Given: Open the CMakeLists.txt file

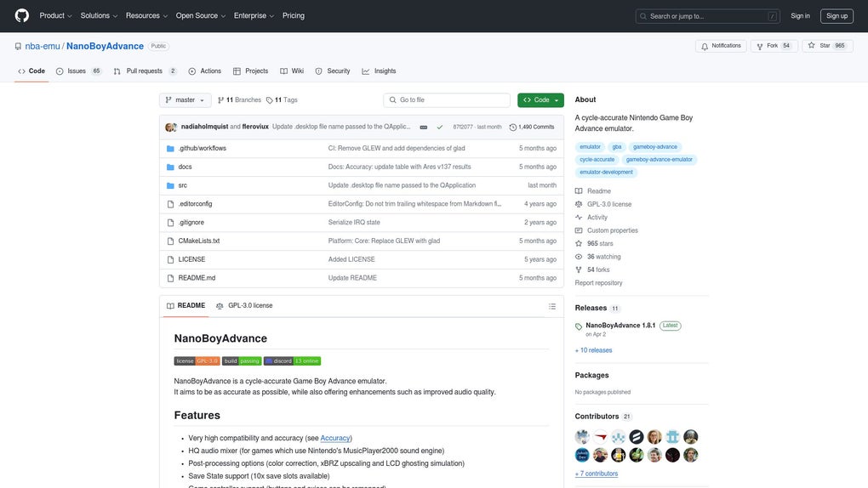Looking at the screenshot, I should point(199,241).
